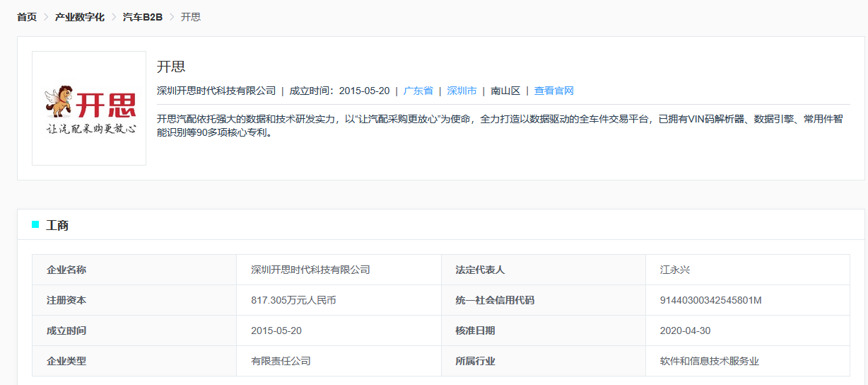Click the 注册资本 table label
This screenshot has height=385, width=868.
(66, 300)
